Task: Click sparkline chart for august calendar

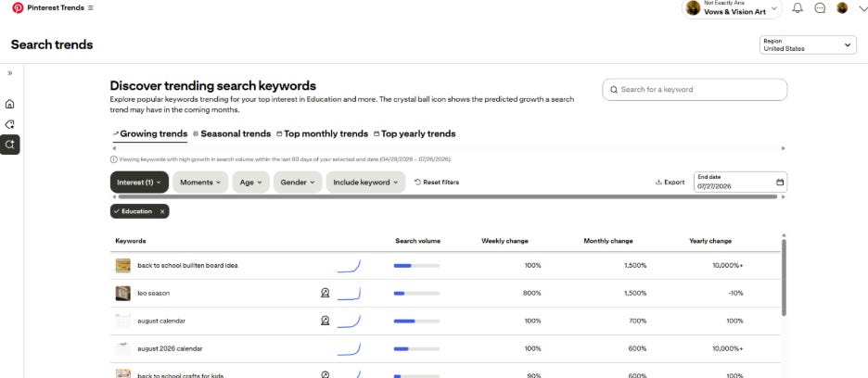Action: pyautogui.click(x=349, y=321)
